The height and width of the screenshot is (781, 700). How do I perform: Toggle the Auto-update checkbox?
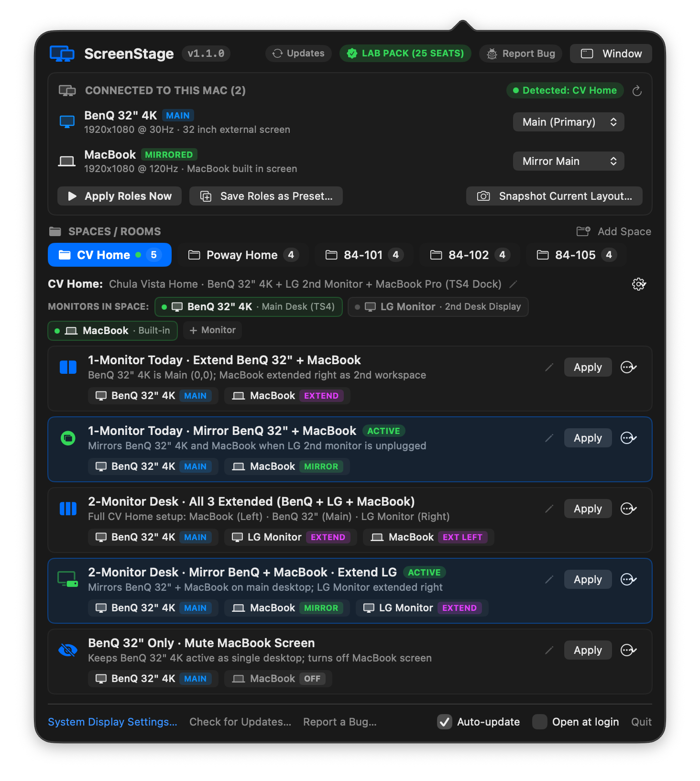pos(445,722)
